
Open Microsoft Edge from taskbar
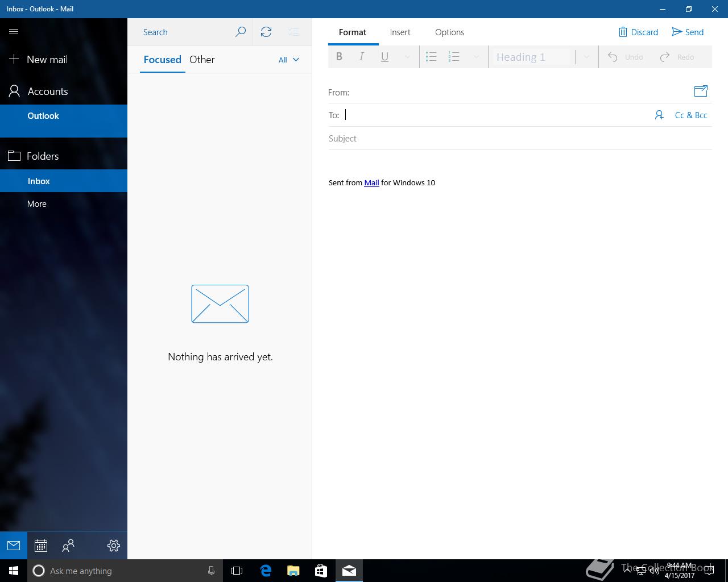[x=266, y=571]
